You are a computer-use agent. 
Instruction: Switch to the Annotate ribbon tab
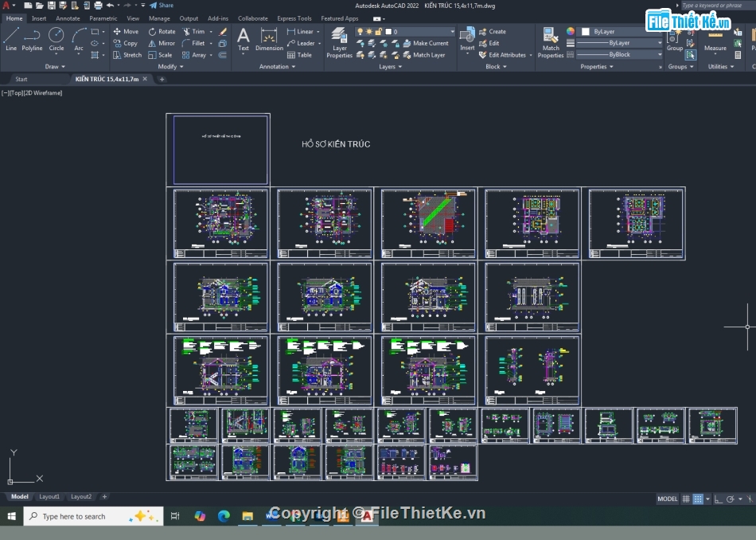(68, 18)
